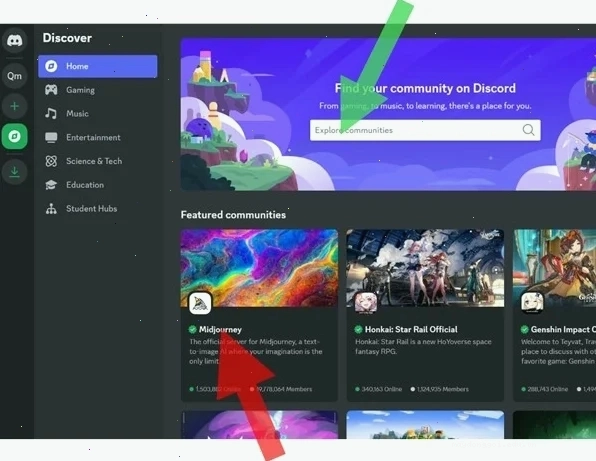Click the Download Apps arrow icon
Viewport: 596px width, 461px height.
(x=14, y=172)
